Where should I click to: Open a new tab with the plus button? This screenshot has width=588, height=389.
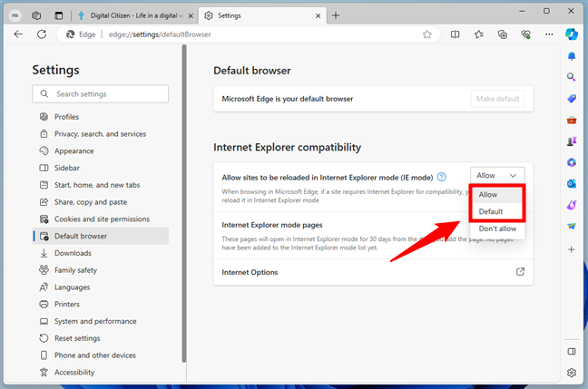click(336, 15)
